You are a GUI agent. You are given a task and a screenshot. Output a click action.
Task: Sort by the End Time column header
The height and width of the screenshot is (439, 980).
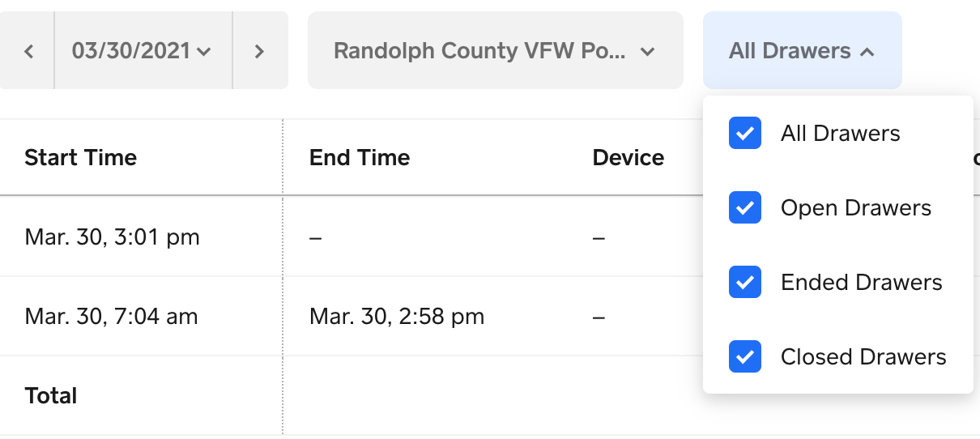point(359,157)
